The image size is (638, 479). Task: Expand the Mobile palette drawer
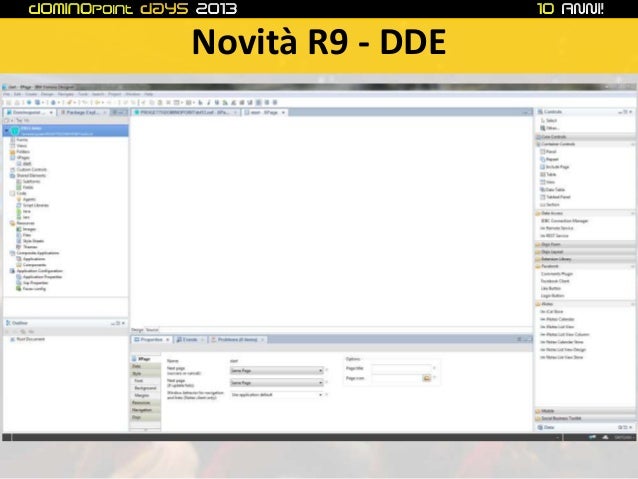tap(585, 411)
